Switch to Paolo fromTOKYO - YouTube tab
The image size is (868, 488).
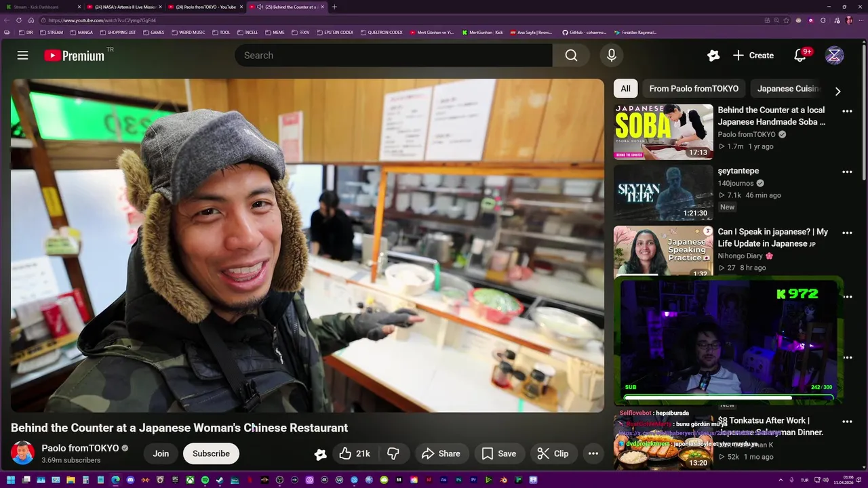[x=206, y=7]
